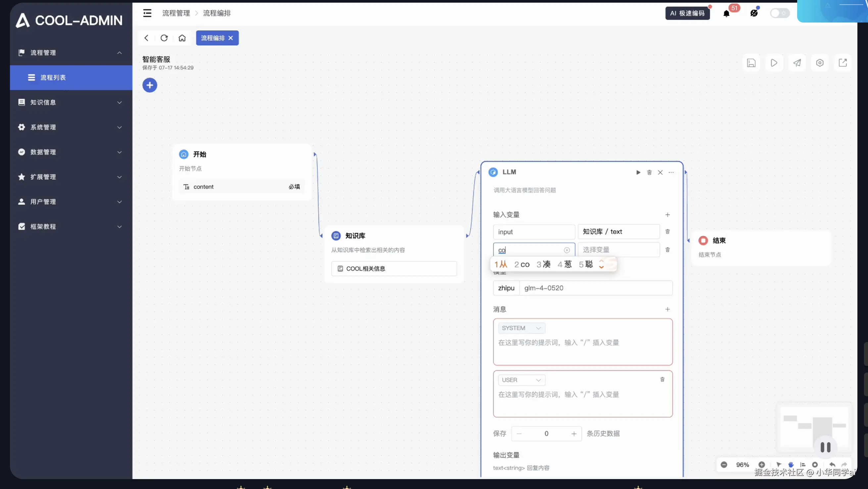Click the blue add node plus button
Image resolution: width=868 pixels, height=489 pixels.
coord(150,85)
